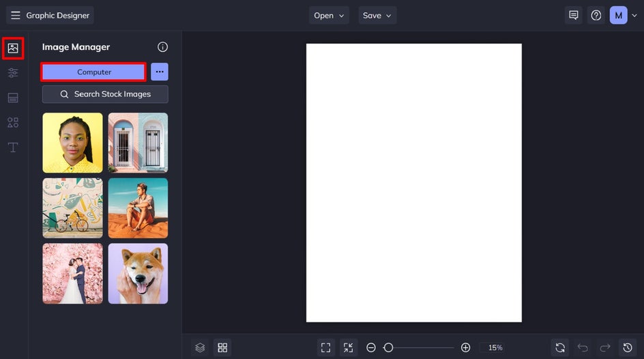The width and height of the screenshot is (644, 359).
Task: Expand the account chevron beside avatar
Action: pyautogui.click(x=634, y=16)
